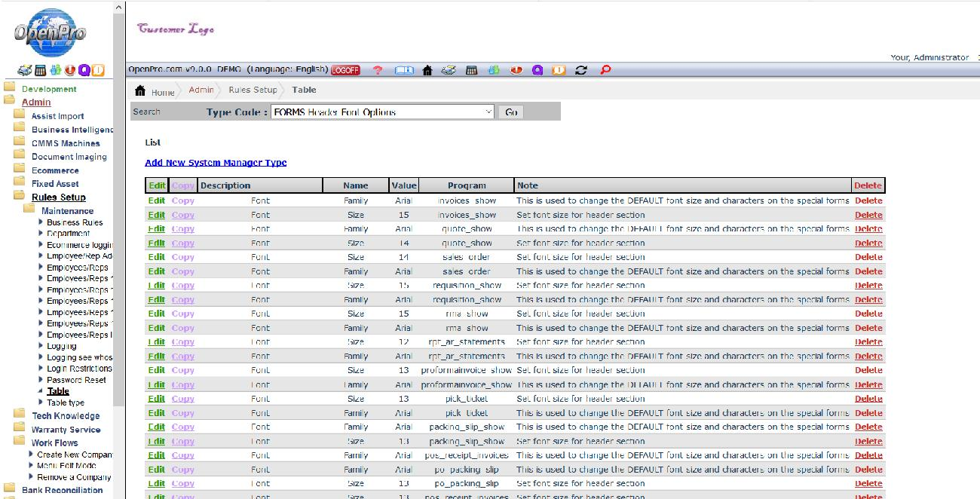Click the open book icon in toolbar
This screenshot has width=980, height=499.
coord(404,70)
